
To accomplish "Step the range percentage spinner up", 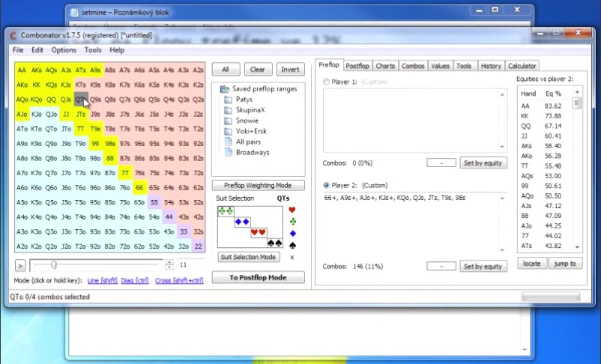I will tap(169, 262).
